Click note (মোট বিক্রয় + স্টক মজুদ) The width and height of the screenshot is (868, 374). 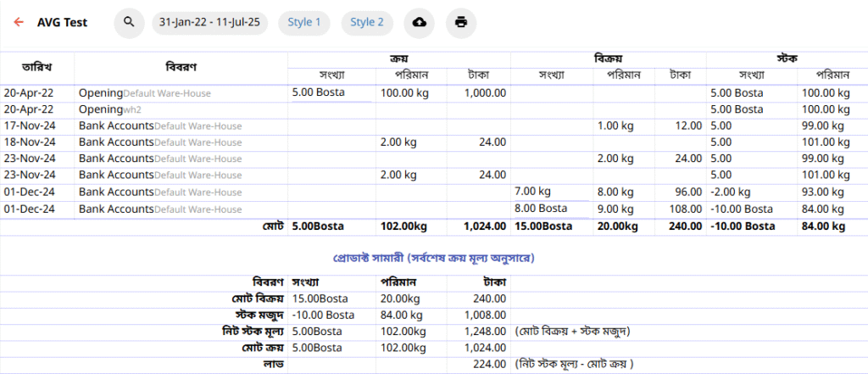(573, 332)
